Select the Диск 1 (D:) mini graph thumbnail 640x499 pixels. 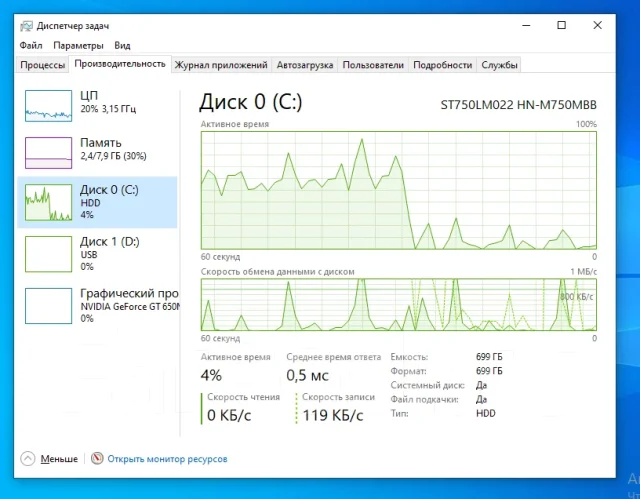[x=49, y=254]
